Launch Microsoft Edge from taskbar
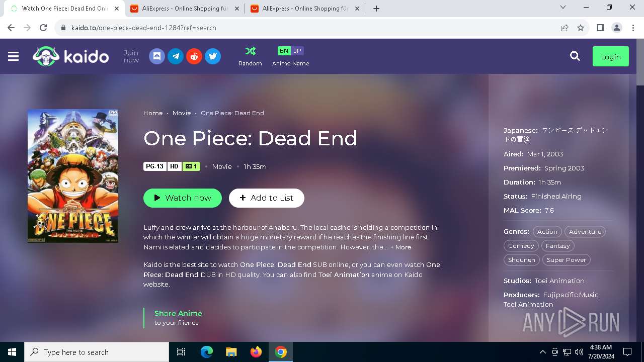This screenshot has width=644, height=362. pos(207,352)
